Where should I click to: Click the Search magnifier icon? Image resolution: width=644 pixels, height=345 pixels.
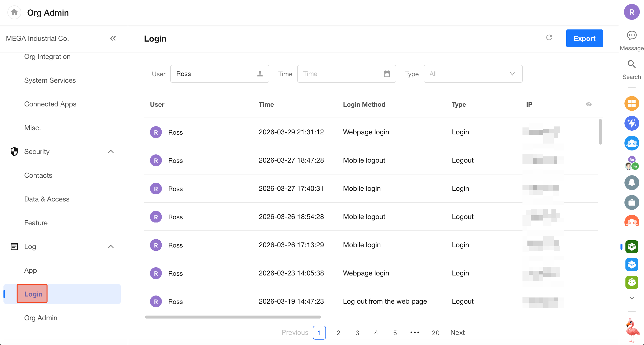click(631, 65)
